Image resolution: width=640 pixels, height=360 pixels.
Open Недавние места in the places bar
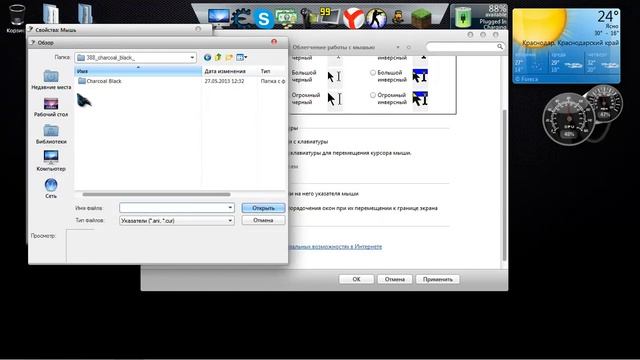point(51,80)
